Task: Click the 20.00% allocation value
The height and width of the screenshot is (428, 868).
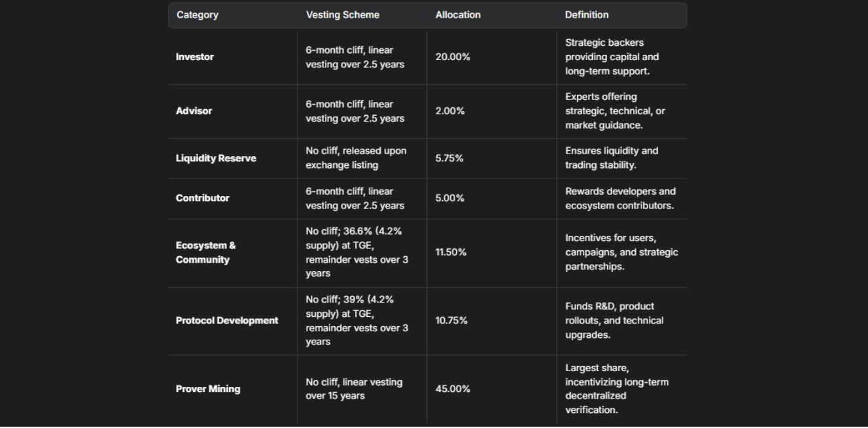Action: coord(453,57)
